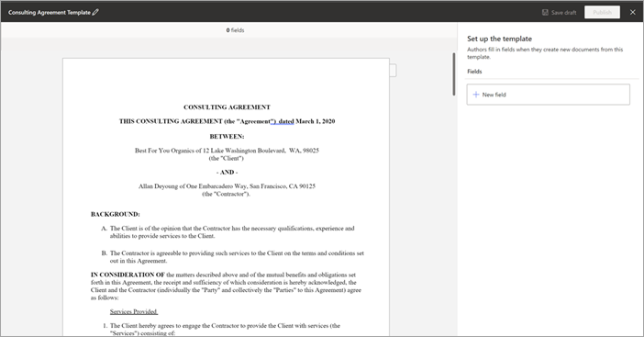Close the template editor with X

click(632, 12)
